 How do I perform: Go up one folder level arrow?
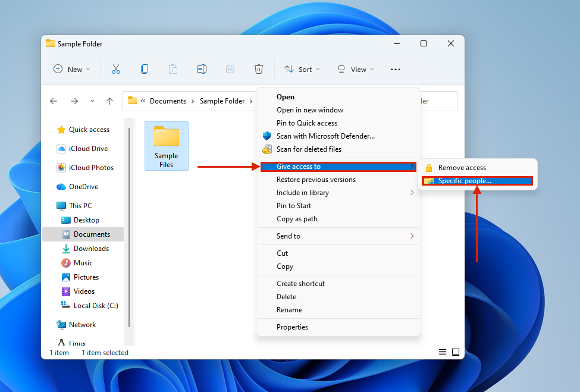(109, 101)
